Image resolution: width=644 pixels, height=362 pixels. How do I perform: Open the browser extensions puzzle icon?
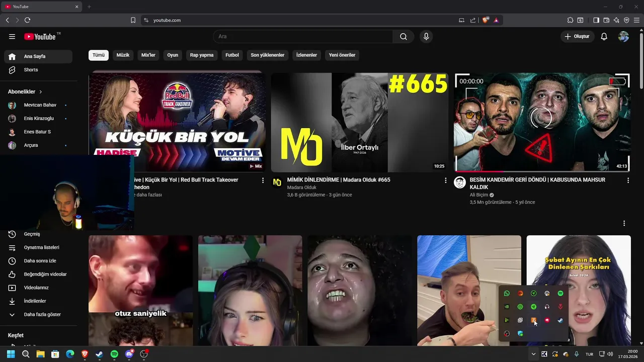pos(570,20)
